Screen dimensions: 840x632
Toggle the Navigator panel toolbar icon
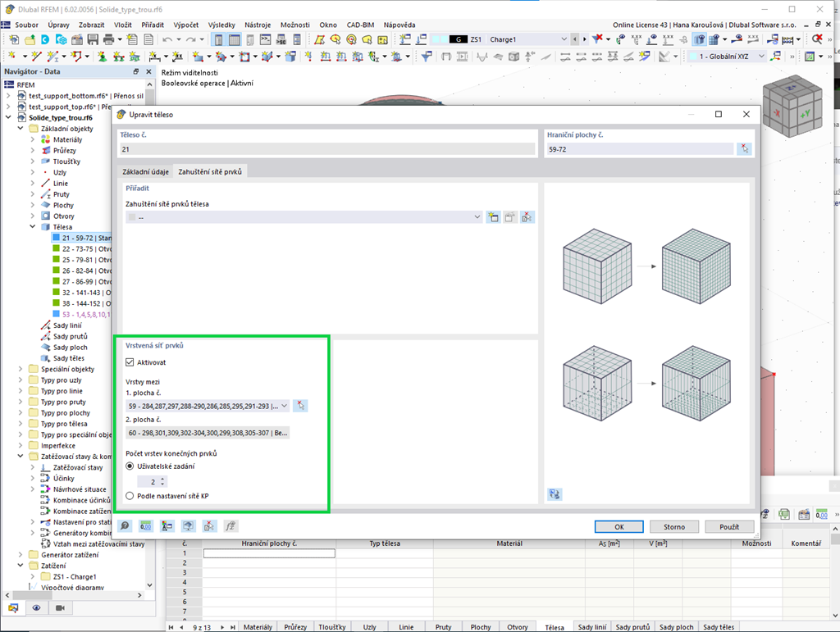click(x=218, y=39)
